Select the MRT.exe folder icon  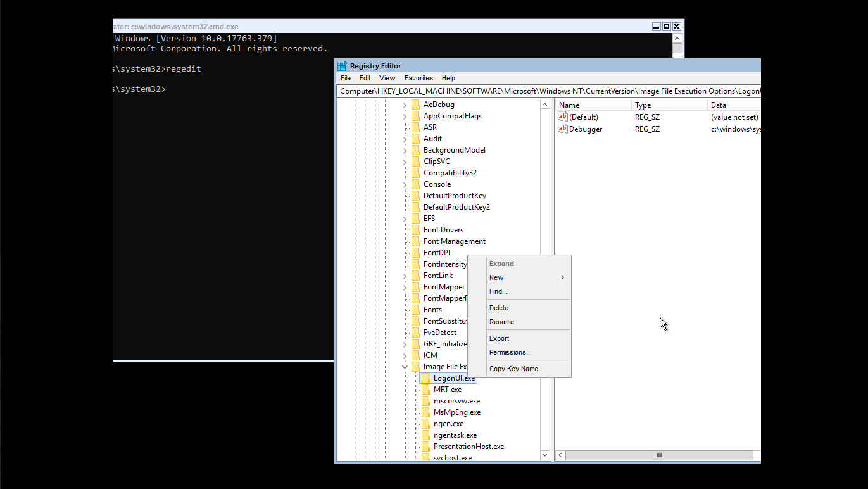pyautogui.click(x=425, y=390)
